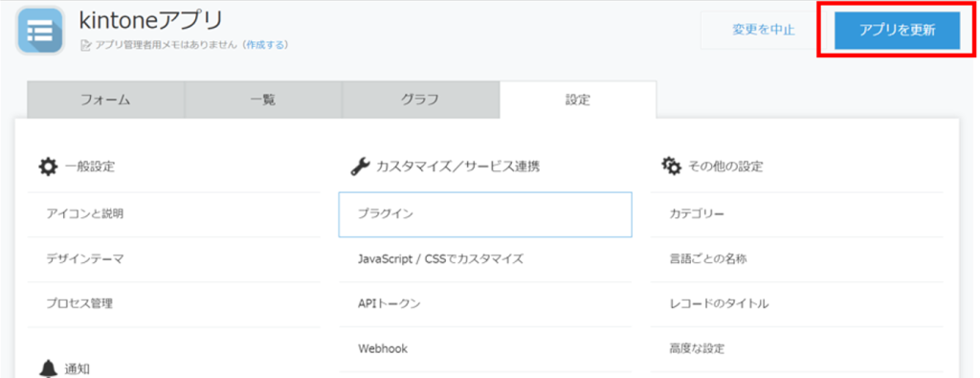
Task: Click the カスタマイズ wrench icon
Action: (360, 167)
